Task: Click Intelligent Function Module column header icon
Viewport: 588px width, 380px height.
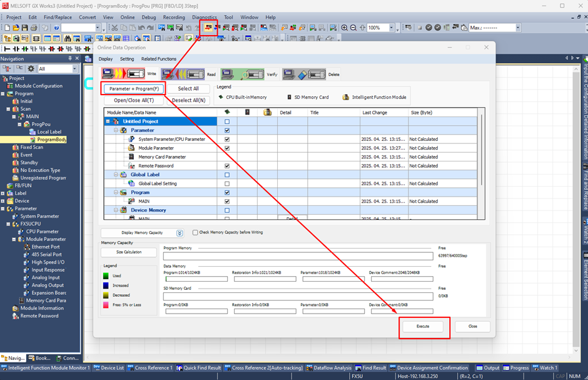Action: point(267,112)
